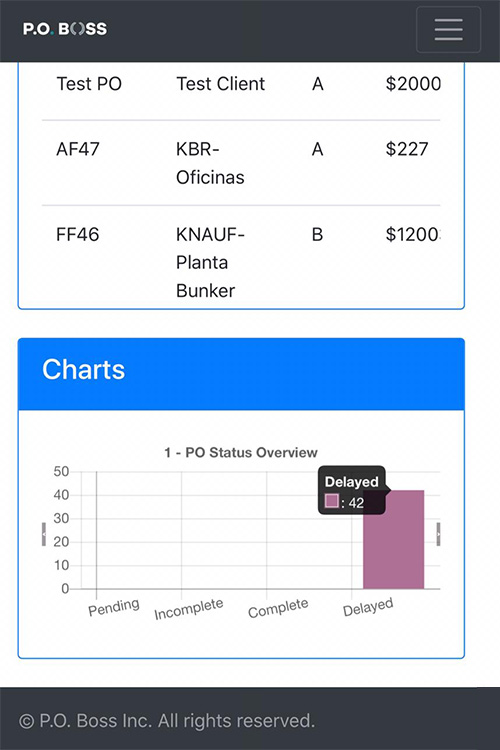Click the left chart scroll handle

tap(44, 534)
